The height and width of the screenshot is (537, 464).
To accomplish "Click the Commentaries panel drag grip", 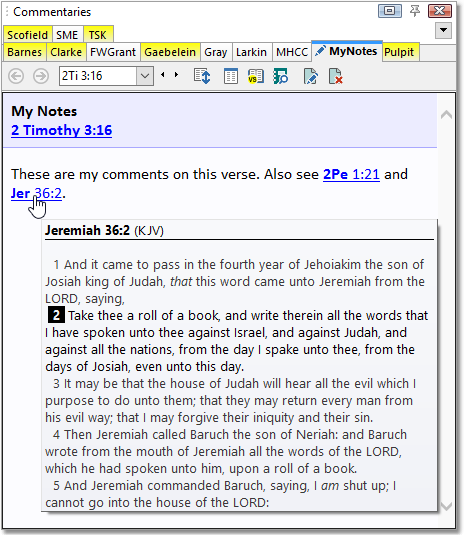I will point(7,12).
